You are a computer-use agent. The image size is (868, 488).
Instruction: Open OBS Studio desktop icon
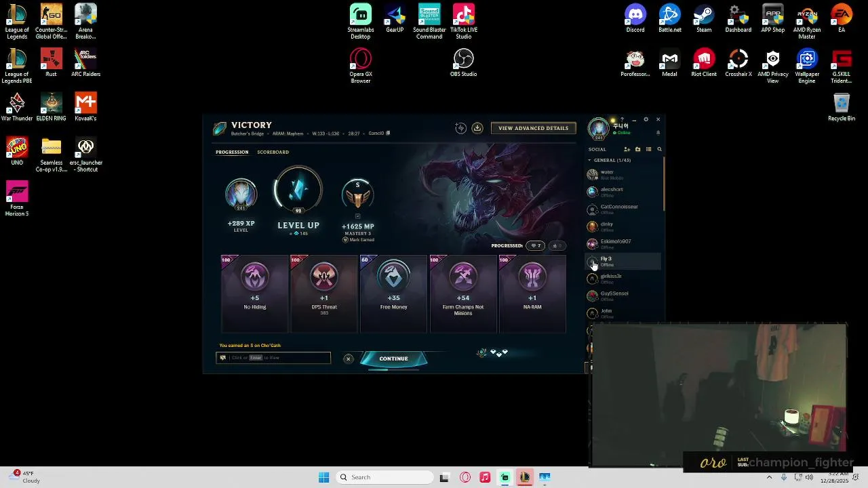tap(464, 63)
